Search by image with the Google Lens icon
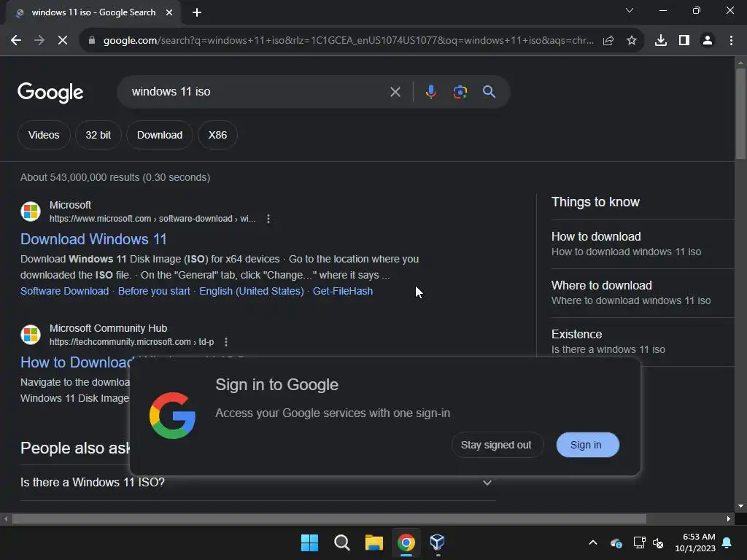This screenshot has height=560, width=747. tap(460, 91)
